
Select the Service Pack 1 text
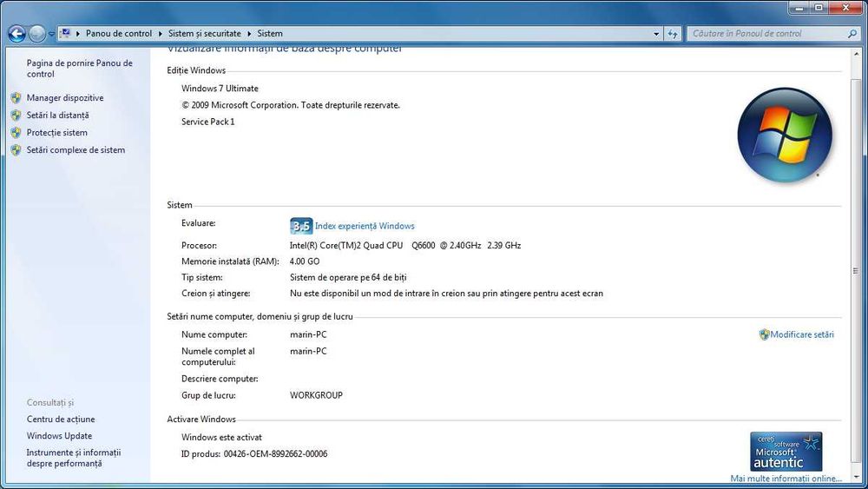tap(208, 122)
